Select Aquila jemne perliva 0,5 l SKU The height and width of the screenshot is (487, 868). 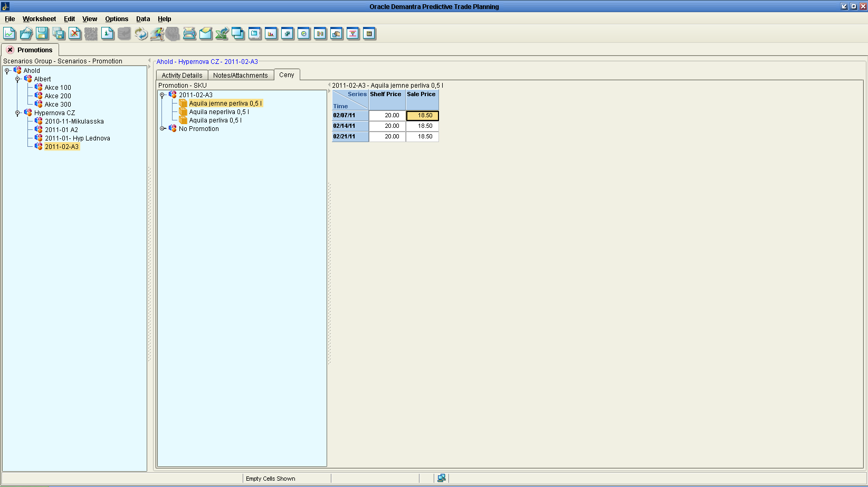(x=225, y=104)
